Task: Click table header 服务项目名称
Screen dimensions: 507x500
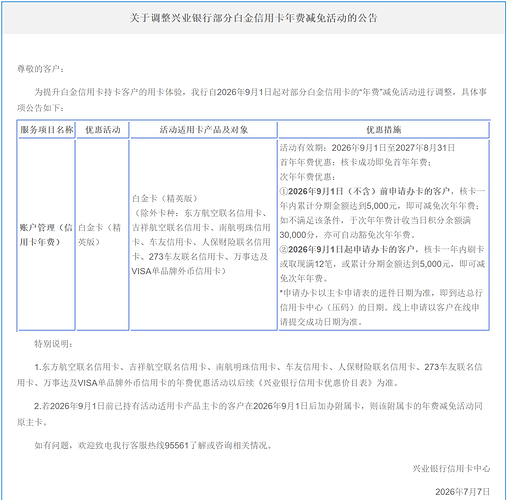Action: tap(47, 130)
